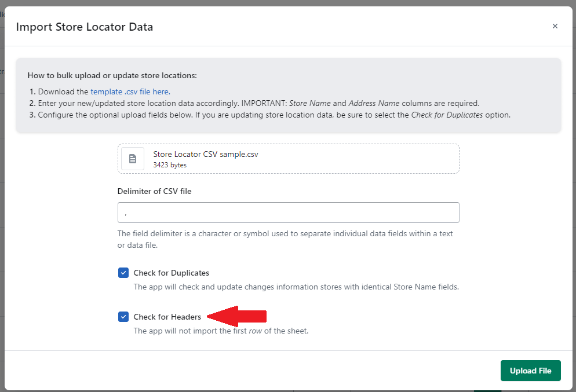This screenshot has width=576, height=392.
Task: Click the Check for Duplicates label text
Action: click(x=171, y=273)
